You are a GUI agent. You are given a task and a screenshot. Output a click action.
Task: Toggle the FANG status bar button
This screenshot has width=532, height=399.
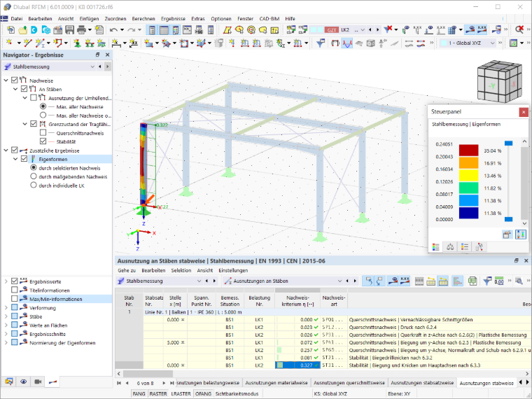point(139,393)
